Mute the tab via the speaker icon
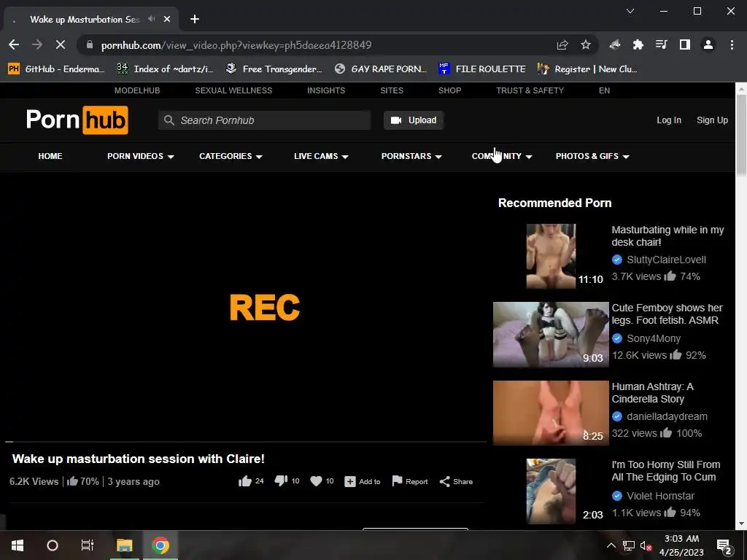This screenshot has width=747, height=560. coord(152,19)
